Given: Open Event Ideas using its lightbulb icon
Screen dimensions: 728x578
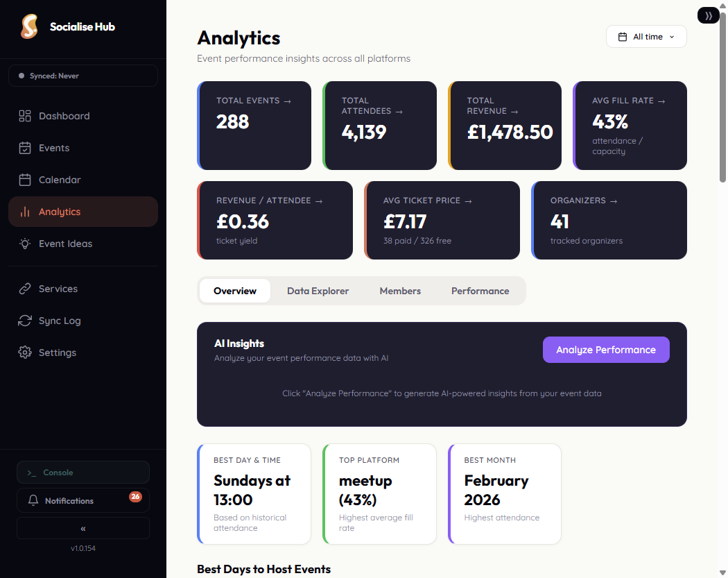Looking at the screenshot, I should point(24,244).
